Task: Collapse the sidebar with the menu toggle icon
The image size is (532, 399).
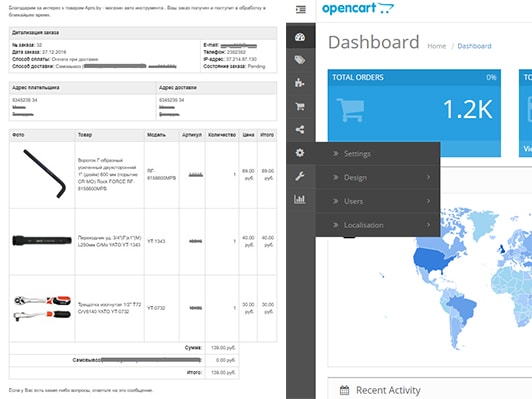Action: (x=301, y=10)
